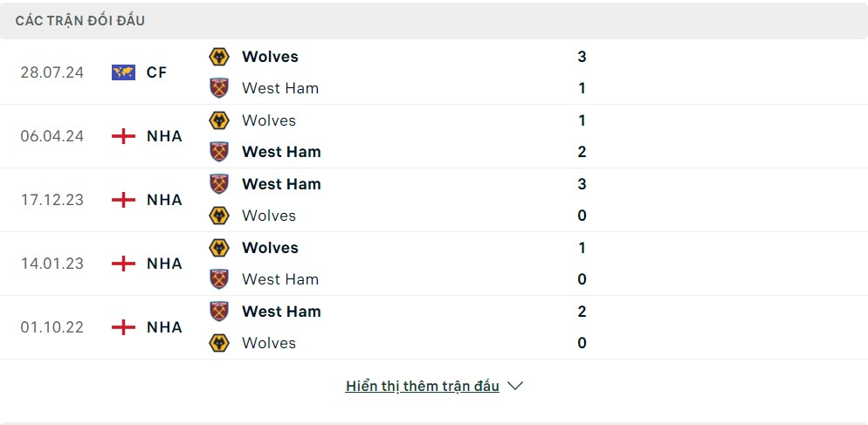Image resolution: width=868 pixels, height=425 pixels.
Task: Click the West Ham crest in the 06.04.24 match
Action: pos(219,152)
